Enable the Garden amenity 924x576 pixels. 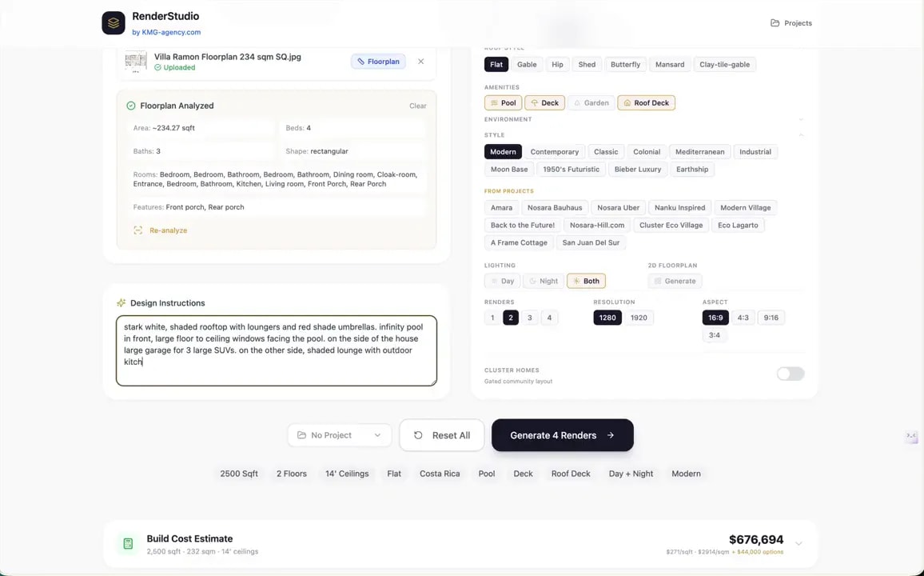tap(591, 102)
